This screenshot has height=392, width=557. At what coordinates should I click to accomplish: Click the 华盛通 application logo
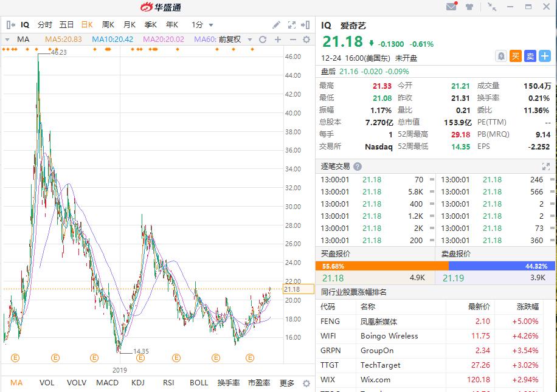161,7
